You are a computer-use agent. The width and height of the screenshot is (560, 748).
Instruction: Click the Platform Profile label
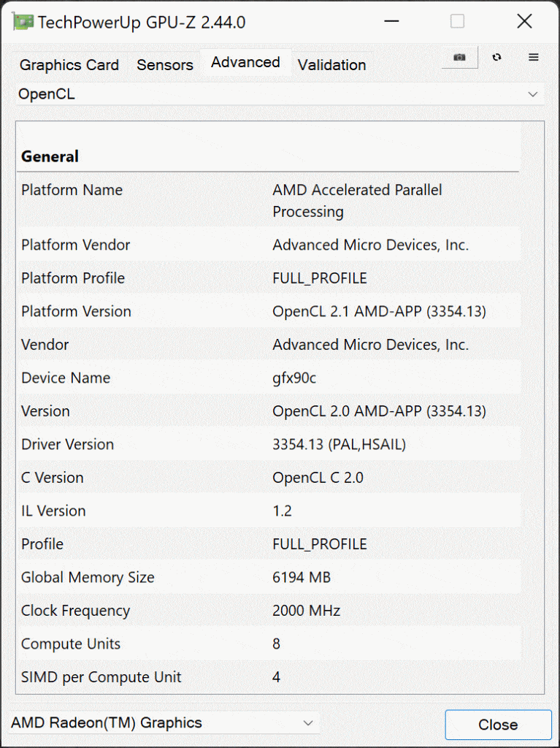coord(73,278)
